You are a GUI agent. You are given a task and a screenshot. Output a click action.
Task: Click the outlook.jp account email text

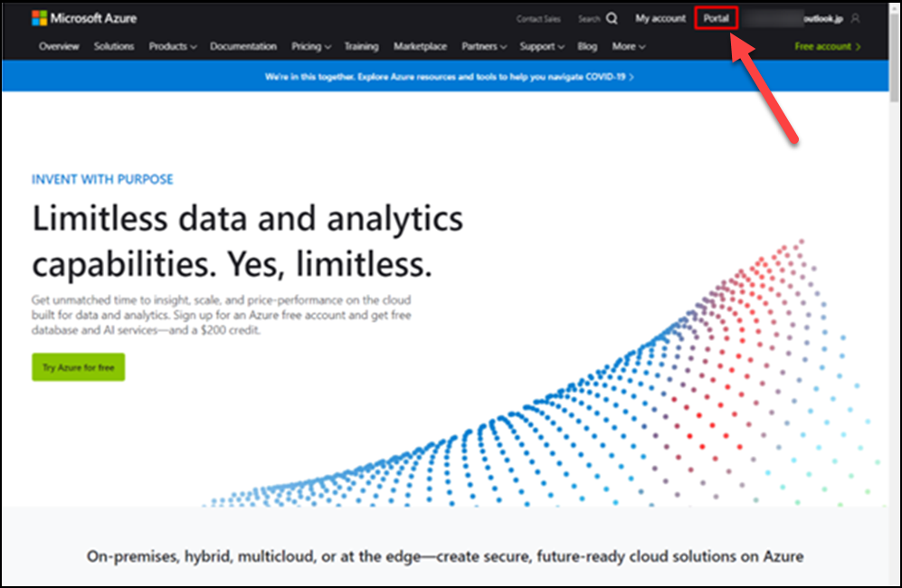click(823, 19)
